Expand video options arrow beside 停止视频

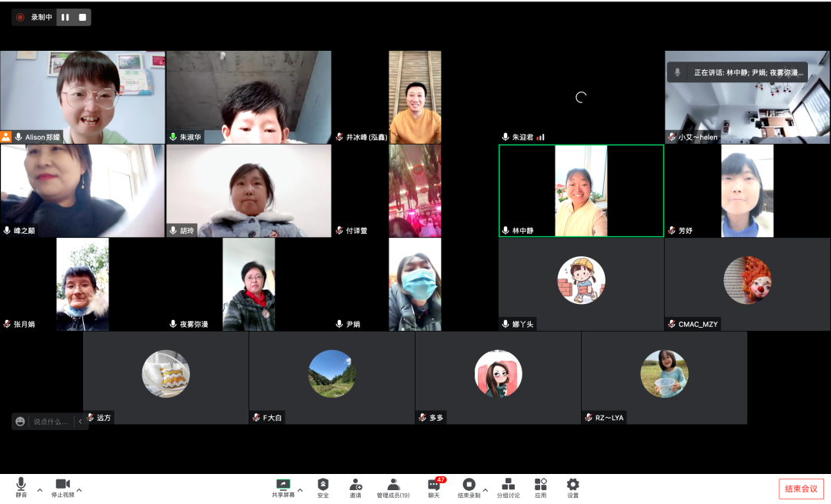[79, 490]
